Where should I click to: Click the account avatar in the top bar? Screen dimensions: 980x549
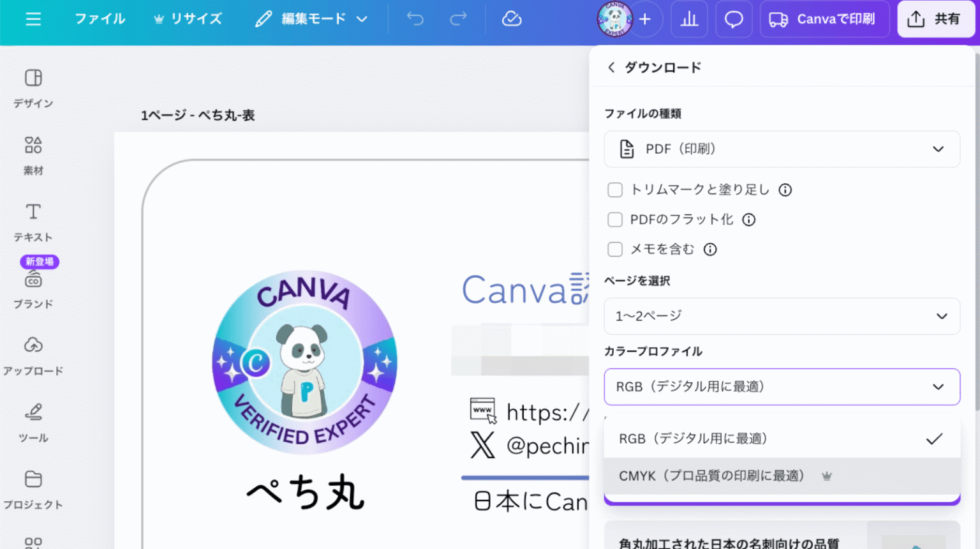click(614, 20)
